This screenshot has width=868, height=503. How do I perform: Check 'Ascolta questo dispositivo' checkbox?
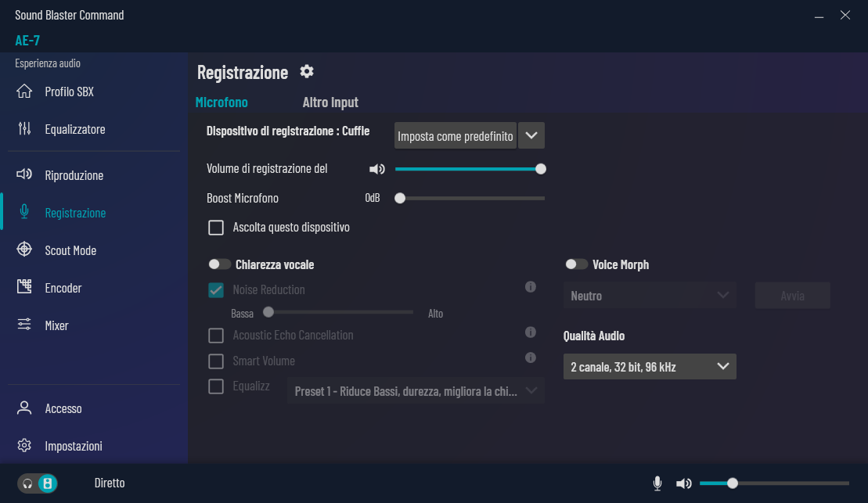(x=216, y=228)
